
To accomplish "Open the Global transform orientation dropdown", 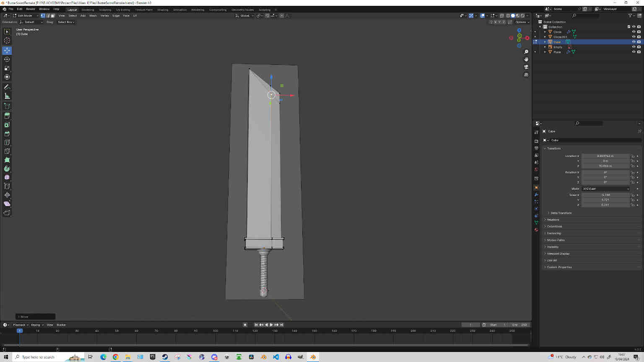I will point(244,16).
